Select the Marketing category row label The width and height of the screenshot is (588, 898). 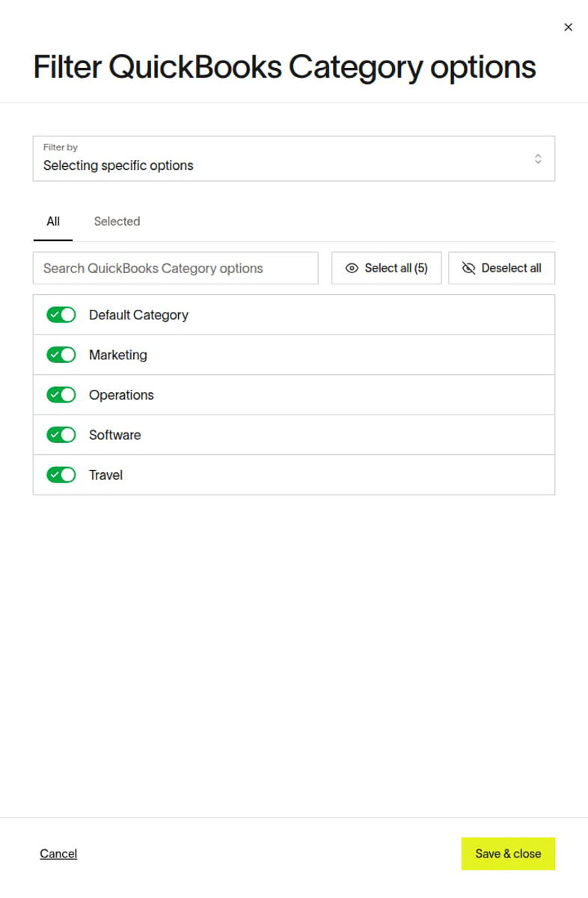(x=118, y=355)
